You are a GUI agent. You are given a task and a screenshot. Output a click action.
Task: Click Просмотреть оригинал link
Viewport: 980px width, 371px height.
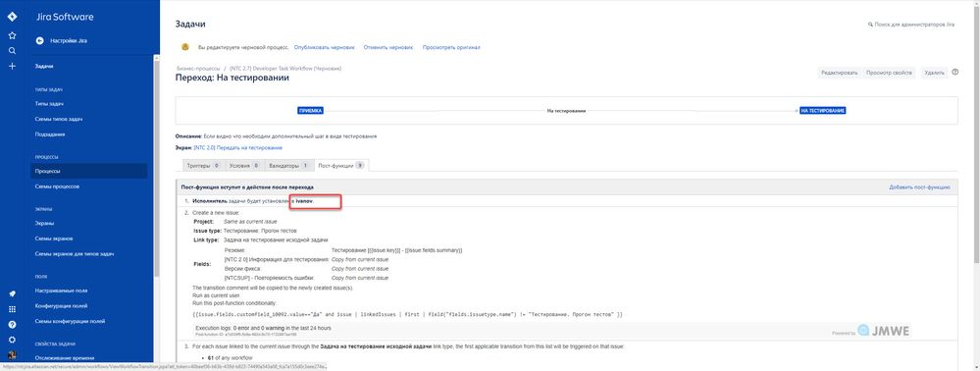point(451,47)
